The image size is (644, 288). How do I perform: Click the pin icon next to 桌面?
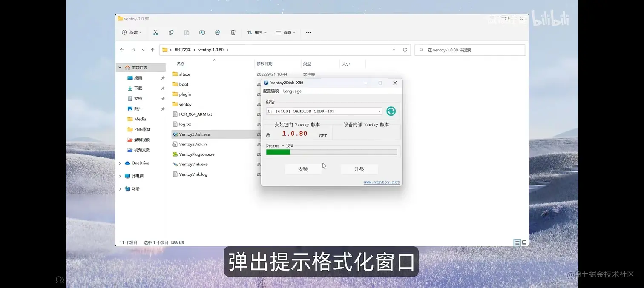[x=163, y=78]
